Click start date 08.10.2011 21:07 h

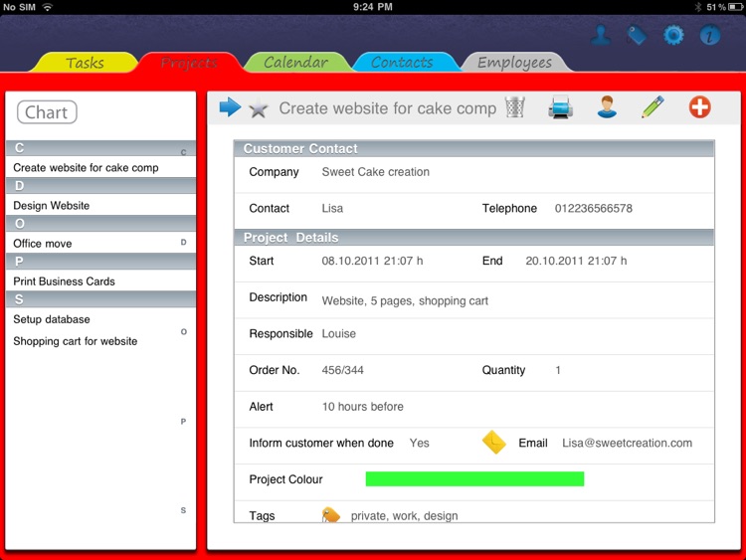(372, 261)
